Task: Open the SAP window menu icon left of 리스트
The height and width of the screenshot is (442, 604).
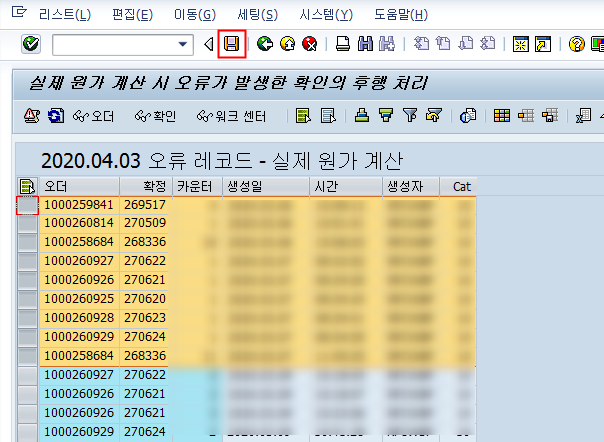Action: [x=19, y=13]
